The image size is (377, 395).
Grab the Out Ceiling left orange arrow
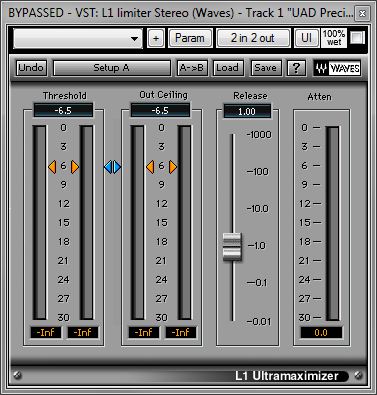[x=150, y=167]
